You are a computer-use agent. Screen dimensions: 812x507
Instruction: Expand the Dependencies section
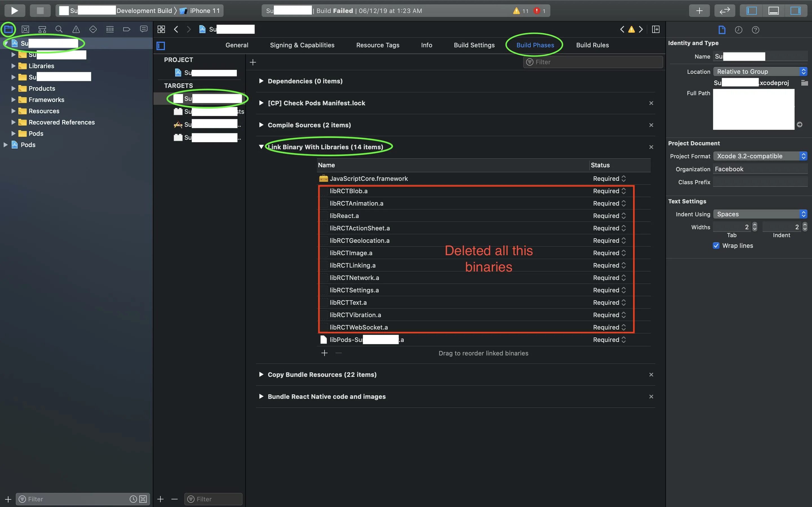(x=261, y=81)
